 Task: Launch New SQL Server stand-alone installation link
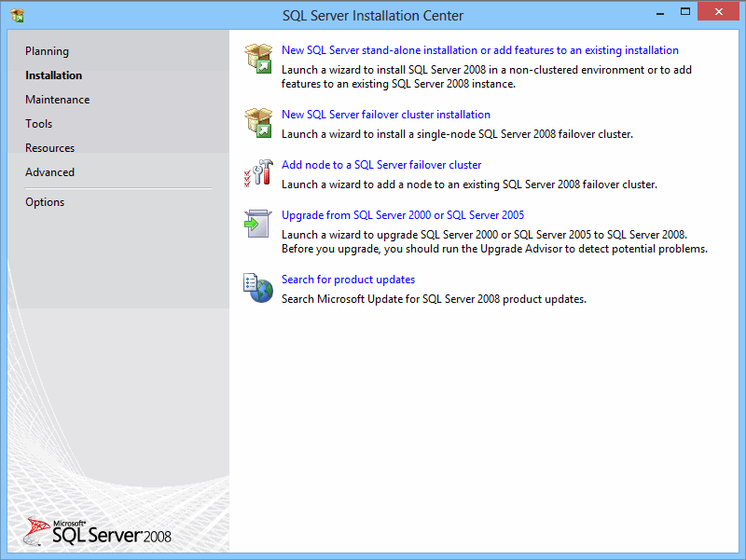479,50
